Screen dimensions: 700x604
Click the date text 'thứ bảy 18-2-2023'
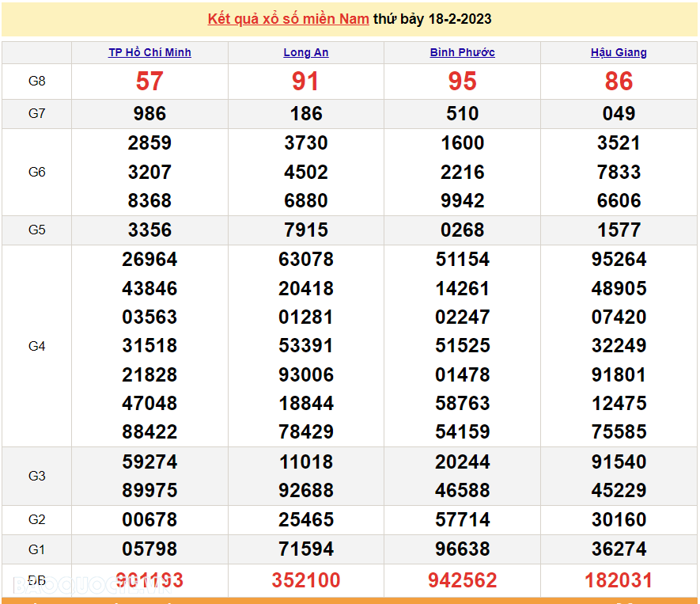pyautogui.click(x=432, y=19)
